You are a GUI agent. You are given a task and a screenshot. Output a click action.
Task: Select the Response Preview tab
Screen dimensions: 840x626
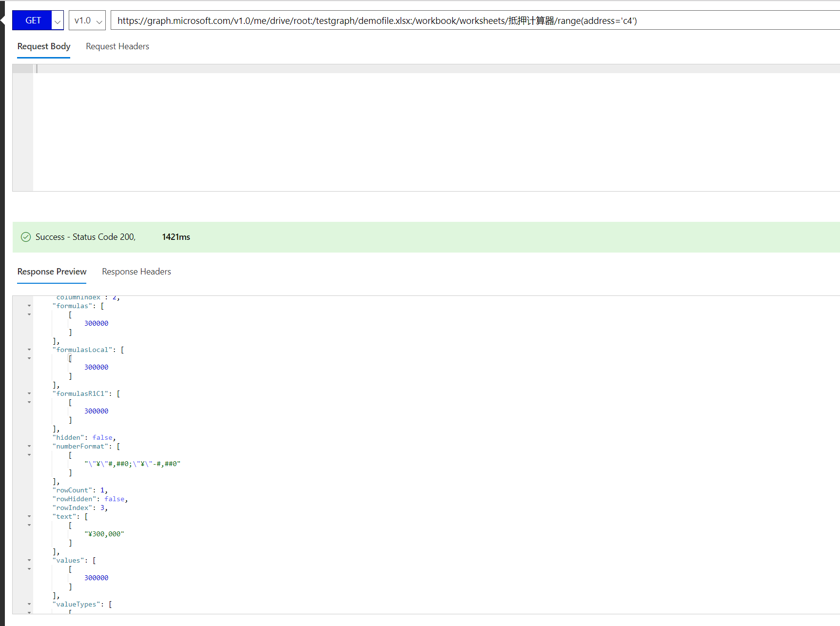click(52, 272)
